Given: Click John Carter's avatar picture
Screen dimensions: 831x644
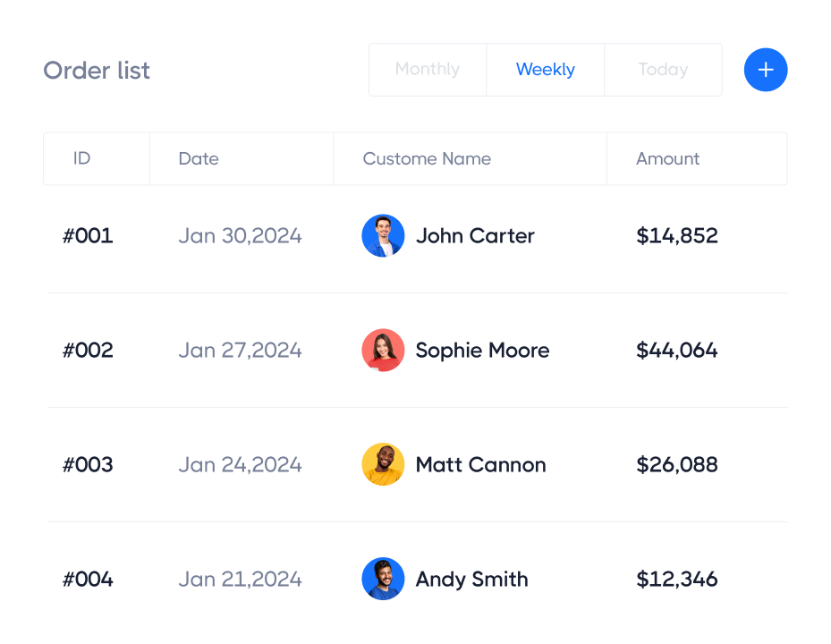Looking at the screenshot, I should (x=383, y=235).
